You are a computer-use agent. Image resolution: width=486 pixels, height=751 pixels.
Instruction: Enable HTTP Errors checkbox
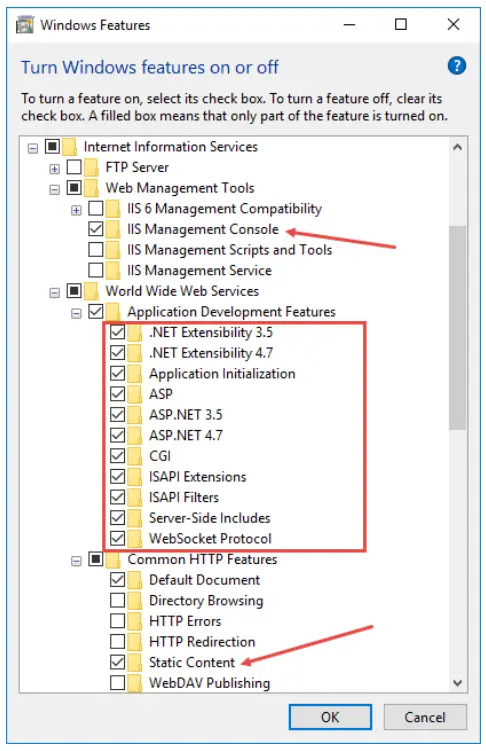(118, 621)
